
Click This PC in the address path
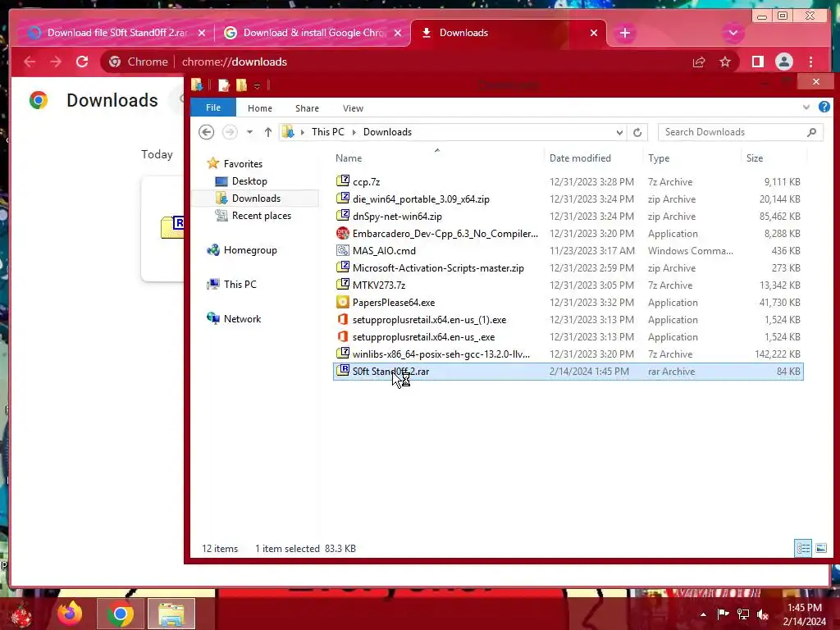[328, 132]
